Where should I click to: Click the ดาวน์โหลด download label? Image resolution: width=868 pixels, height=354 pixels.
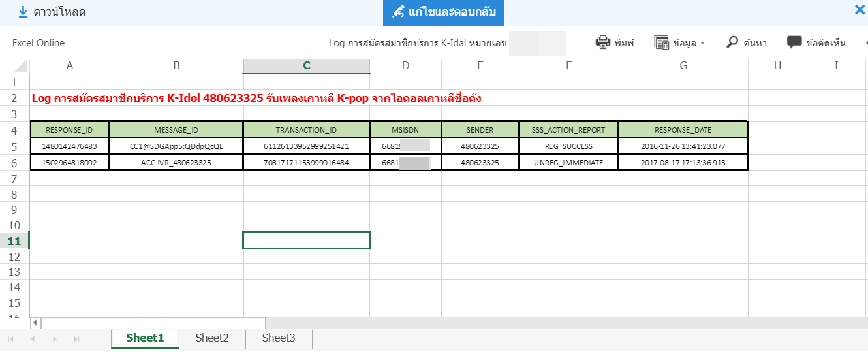59,12
